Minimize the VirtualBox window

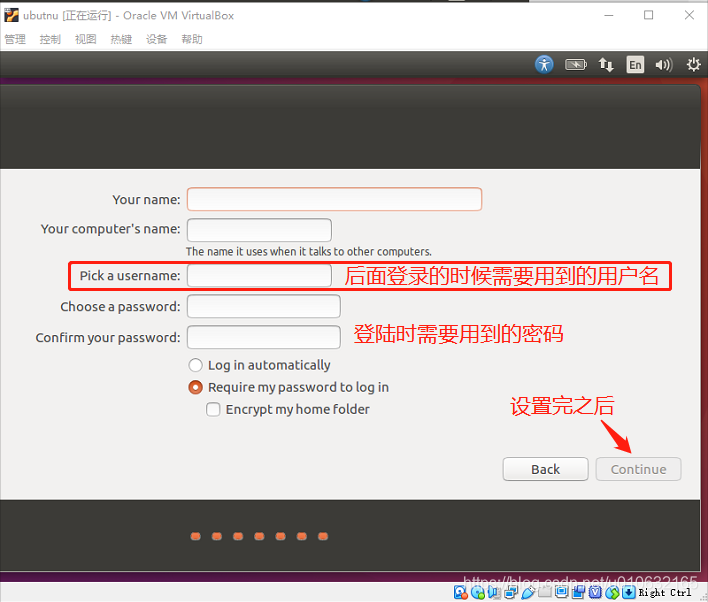pos(609,15)
